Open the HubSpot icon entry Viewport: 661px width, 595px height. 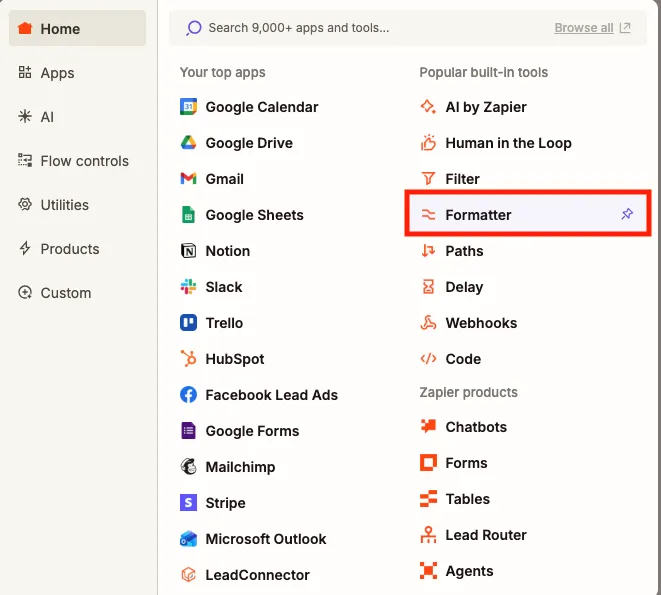[x=188, y=359]
